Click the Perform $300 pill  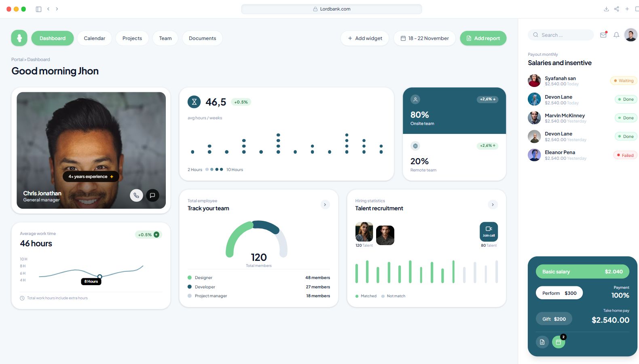coord(559,293)
